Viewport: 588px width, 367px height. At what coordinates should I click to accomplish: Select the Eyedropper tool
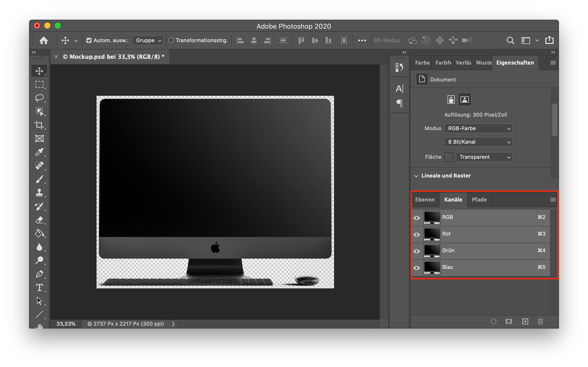(x=40, y=152)
